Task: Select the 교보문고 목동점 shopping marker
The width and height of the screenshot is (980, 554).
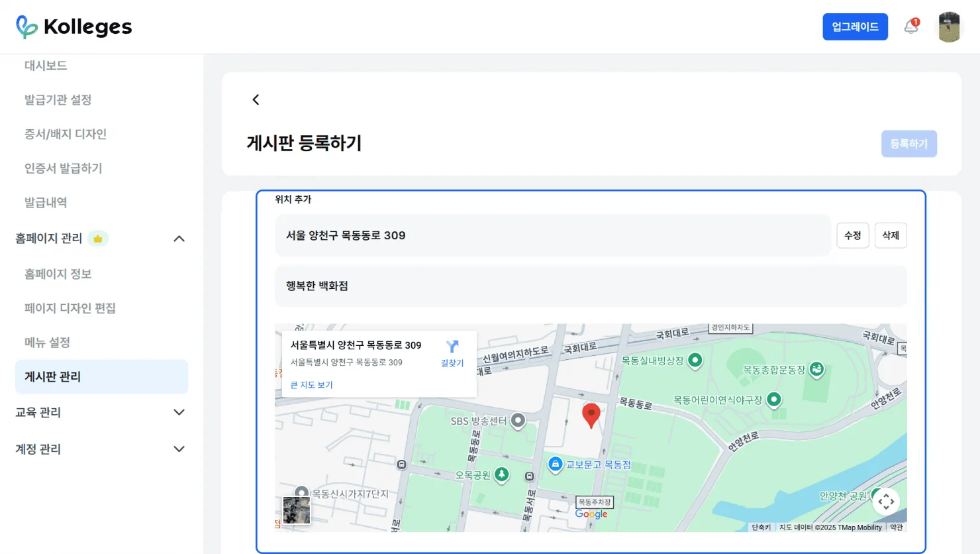Action: (x=556, y=464)
